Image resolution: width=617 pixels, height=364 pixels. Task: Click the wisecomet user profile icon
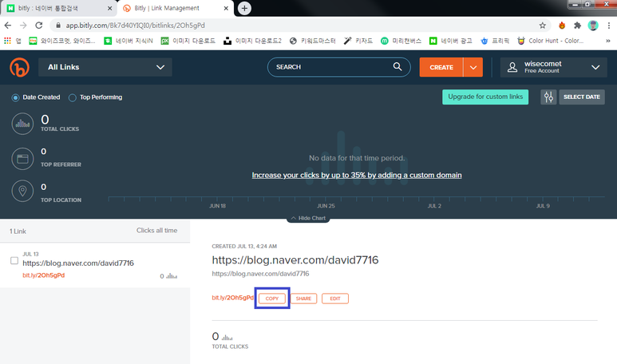pyautogui.click(x=512, y=67)
